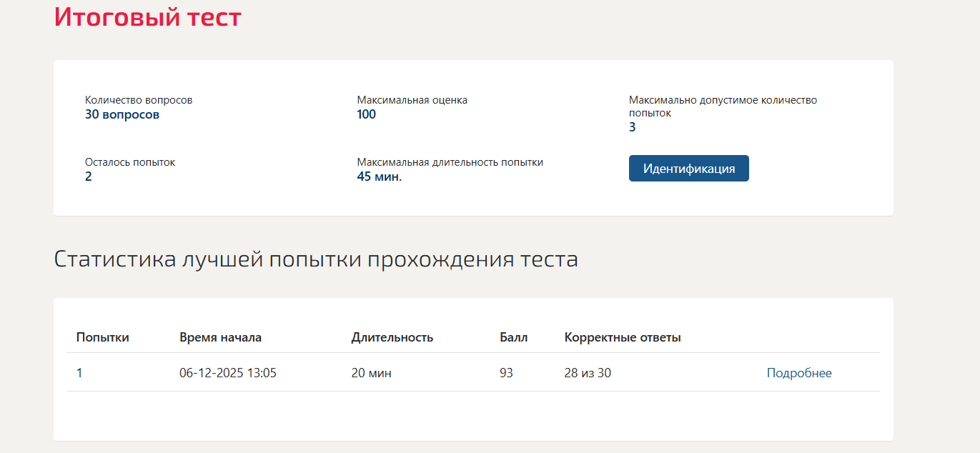Click the Максимальная оценка label

tap(412, 100)
